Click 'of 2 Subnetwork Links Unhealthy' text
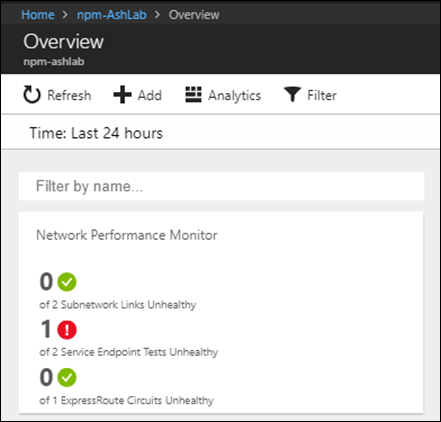Screen dimensions: 441x422 coord(118,305)
